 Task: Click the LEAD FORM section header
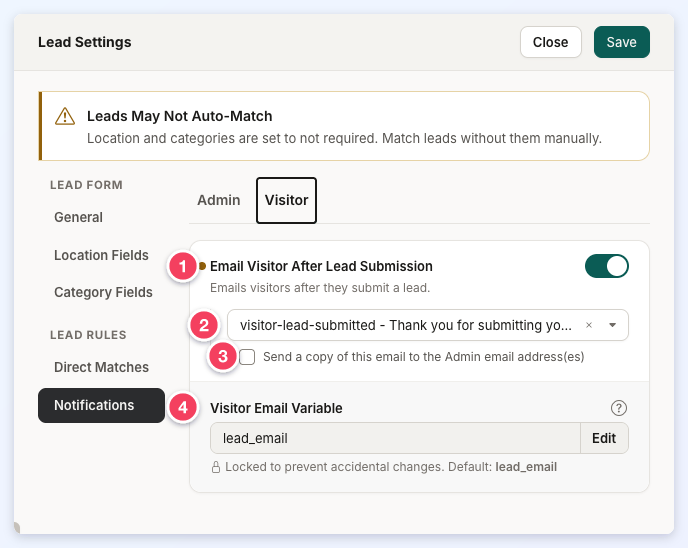[x=86, y=185]
